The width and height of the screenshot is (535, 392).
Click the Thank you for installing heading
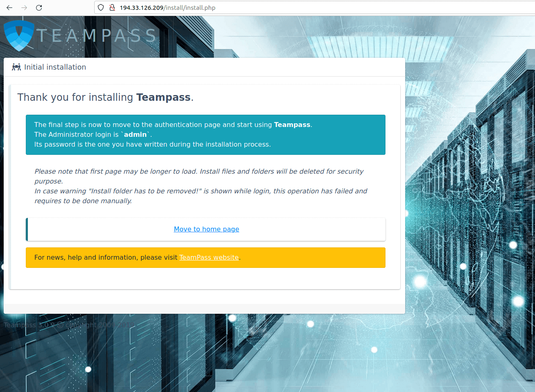tap(105, 97)
